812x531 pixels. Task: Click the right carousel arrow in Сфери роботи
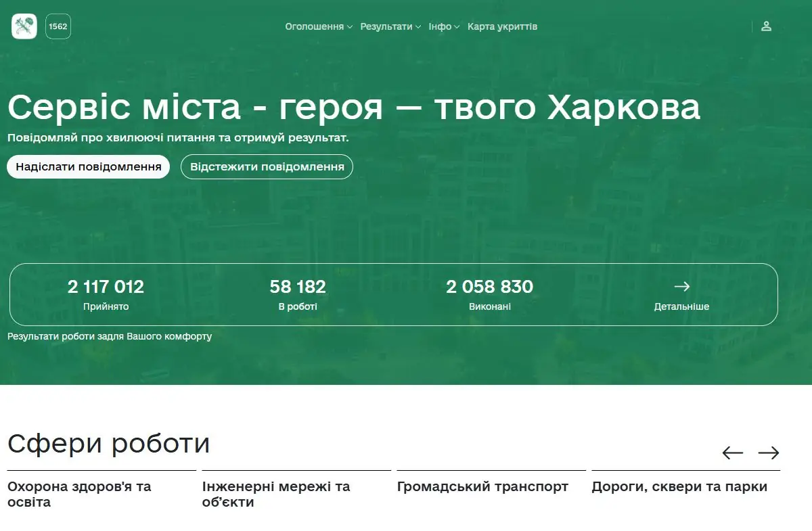(770, 452)
